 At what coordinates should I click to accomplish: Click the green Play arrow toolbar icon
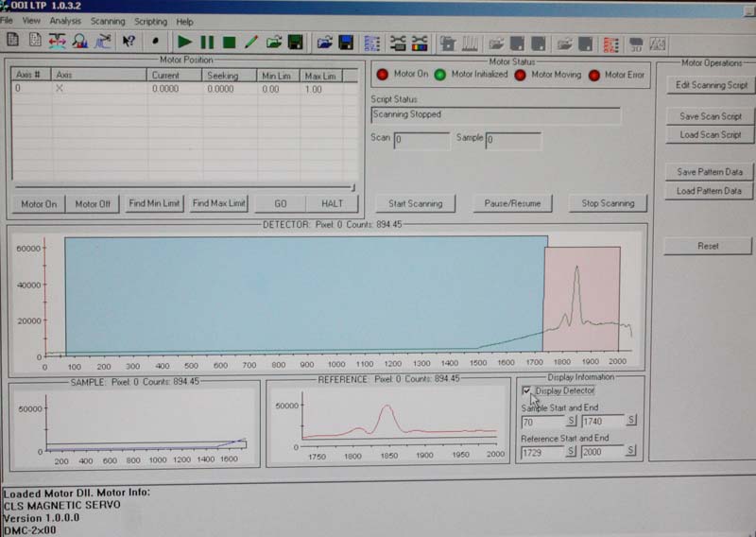pyautogui.click(x=184, y=42)
